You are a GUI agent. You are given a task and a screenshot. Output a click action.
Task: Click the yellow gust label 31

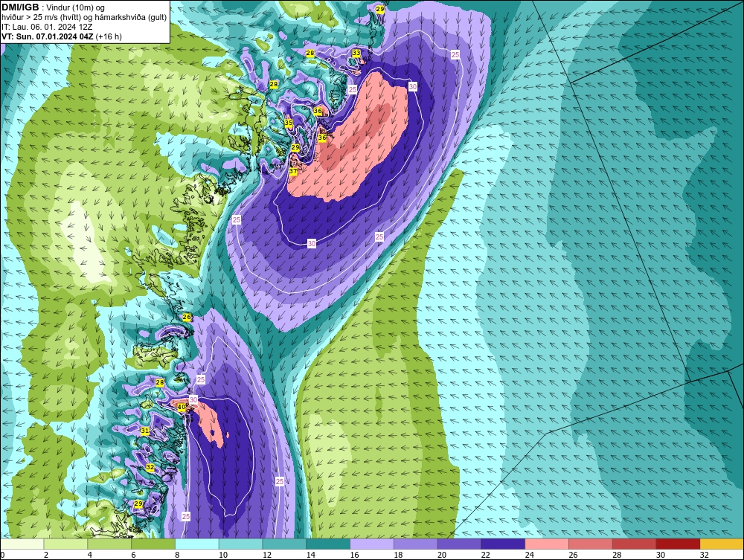point(145,431)
